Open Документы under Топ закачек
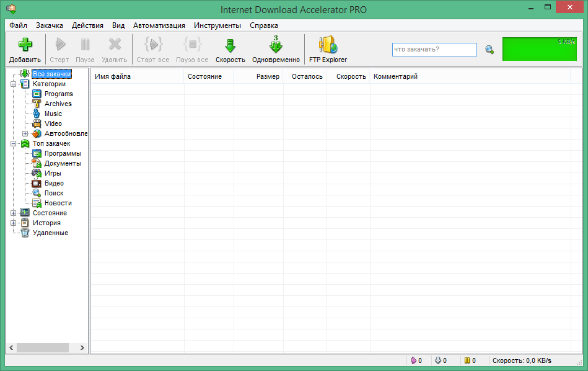This screenshot has width=588, height=371. point(63,163)
